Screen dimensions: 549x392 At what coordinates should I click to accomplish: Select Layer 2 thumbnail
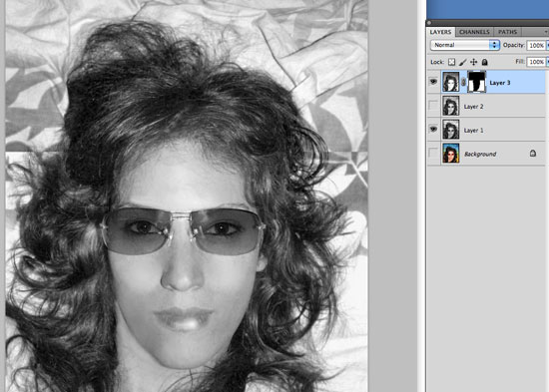pos(450,106)
